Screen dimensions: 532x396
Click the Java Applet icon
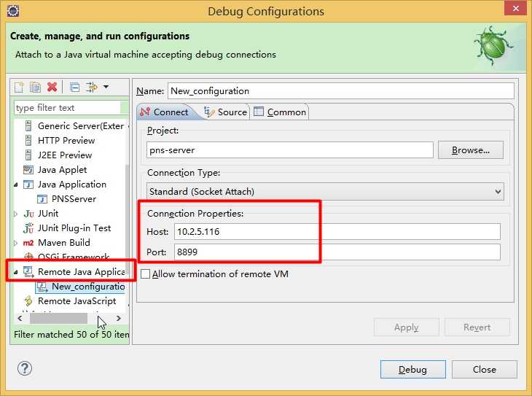tap(28, 169)
